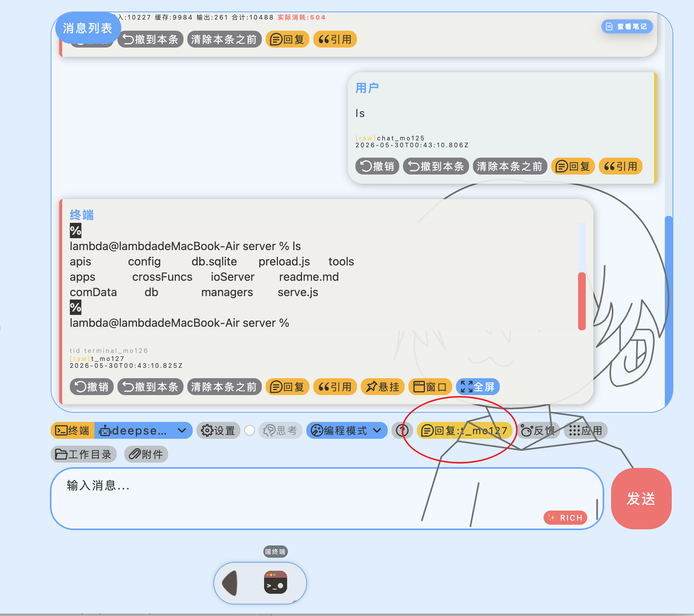The height and width of the screenshot is (616, 694).
Task: Open the deepse... model dropdown
Action: coord(143,430)
